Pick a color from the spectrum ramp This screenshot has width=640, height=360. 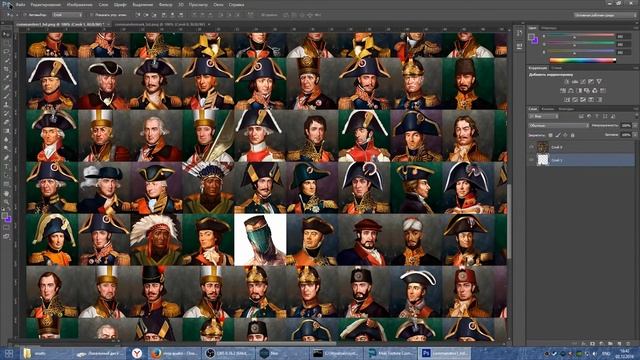(582, 60)
